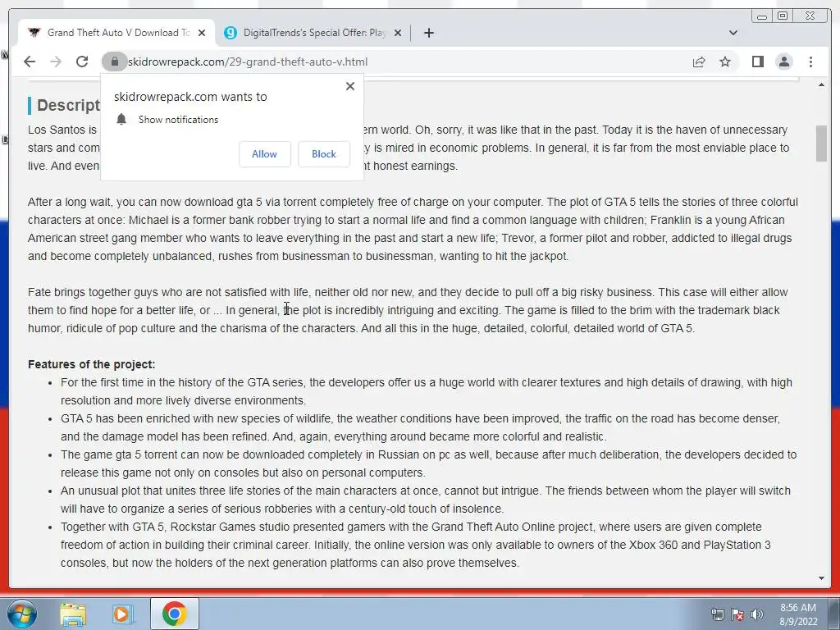Click the bullet starting 'An unusual plot'
840x630 pixels.
tap(426, 500)
